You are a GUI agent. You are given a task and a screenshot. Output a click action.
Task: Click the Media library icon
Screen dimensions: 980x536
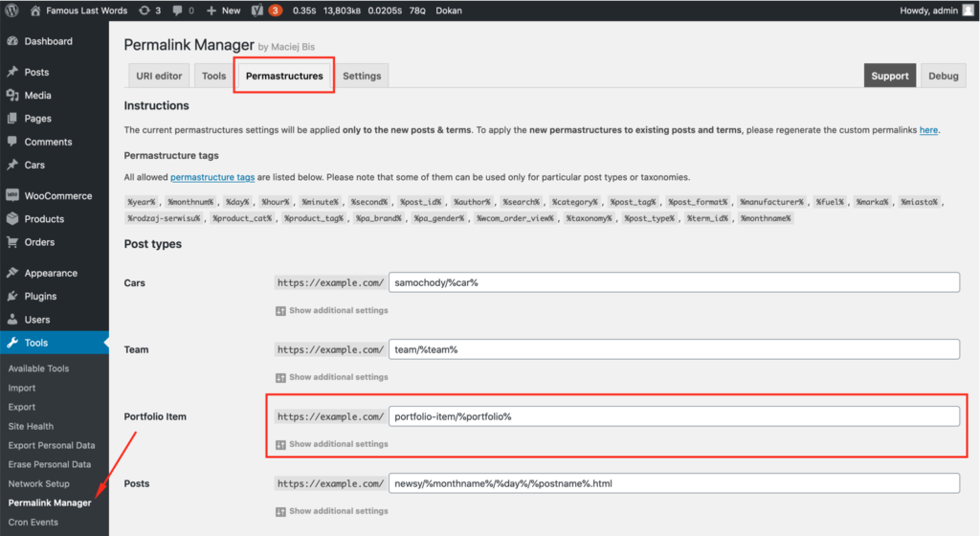click(x=11, y=95)
